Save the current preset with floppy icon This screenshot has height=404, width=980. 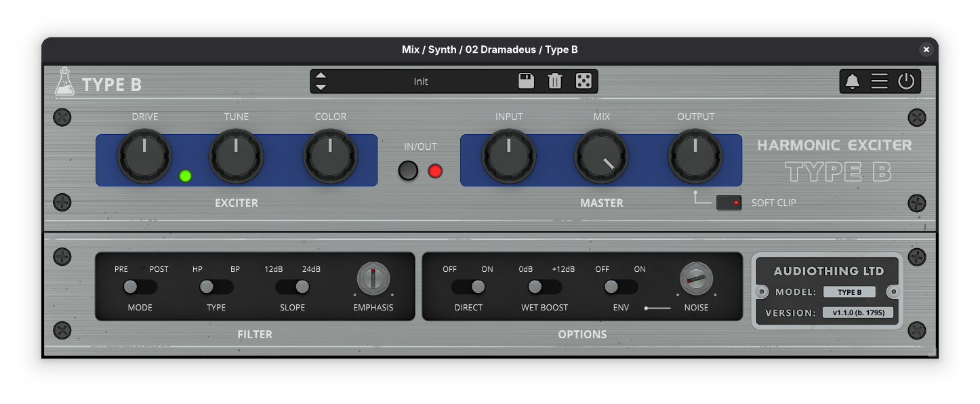(x=526, y=81)
